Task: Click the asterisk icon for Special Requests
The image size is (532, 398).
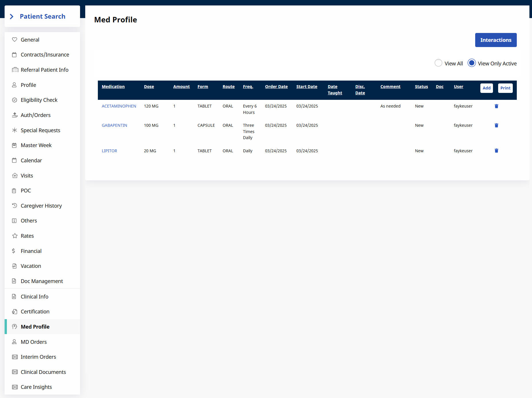Action: click(x=14, y=130)
